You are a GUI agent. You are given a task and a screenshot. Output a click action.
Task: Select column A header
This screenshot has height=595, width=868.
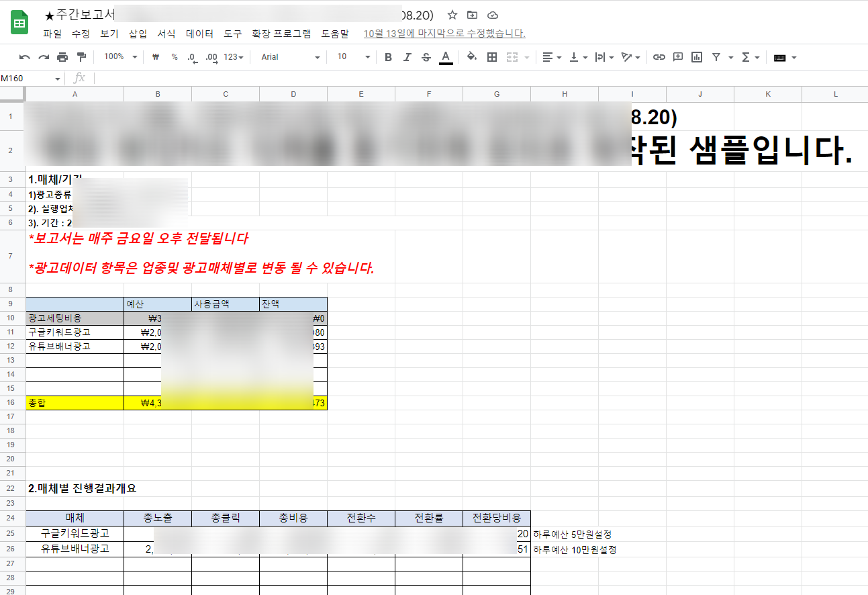[x=75, y=94]
